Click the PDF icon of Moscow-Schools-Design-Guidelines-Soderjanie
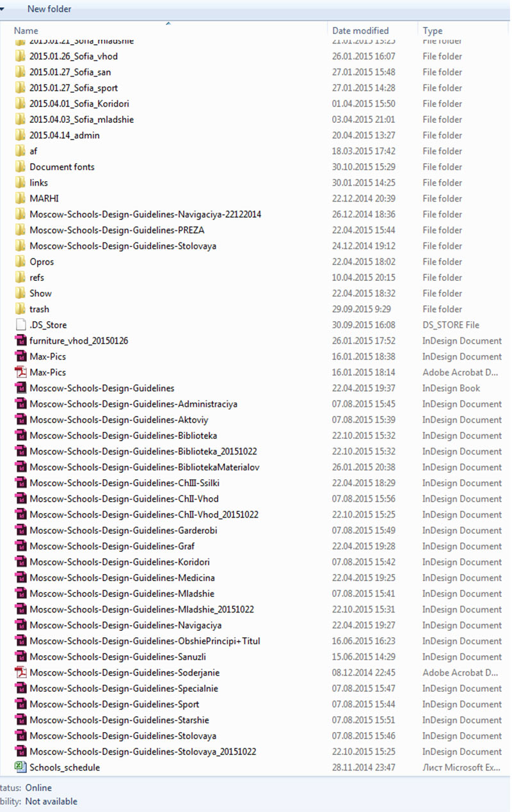 point(20,673)
